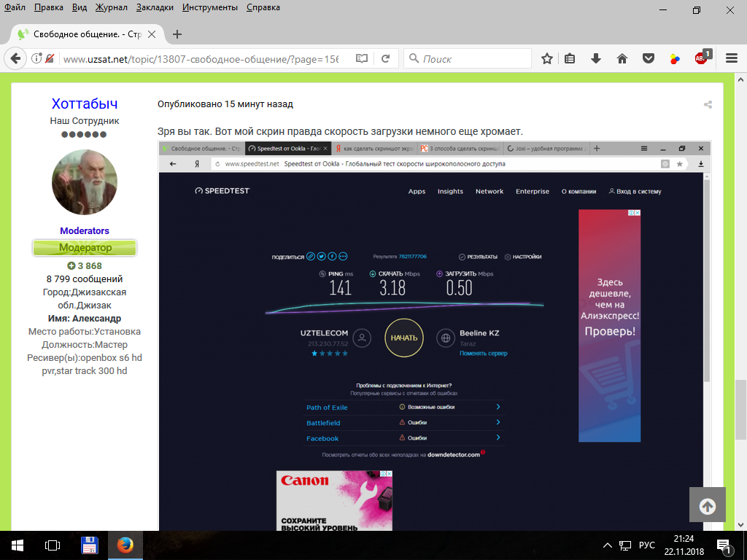Image resolution: width=747 pixels, height=560 pixels.
Task: Switch the РУС input language
Action: pyautogui.click(x=647, y=545)
